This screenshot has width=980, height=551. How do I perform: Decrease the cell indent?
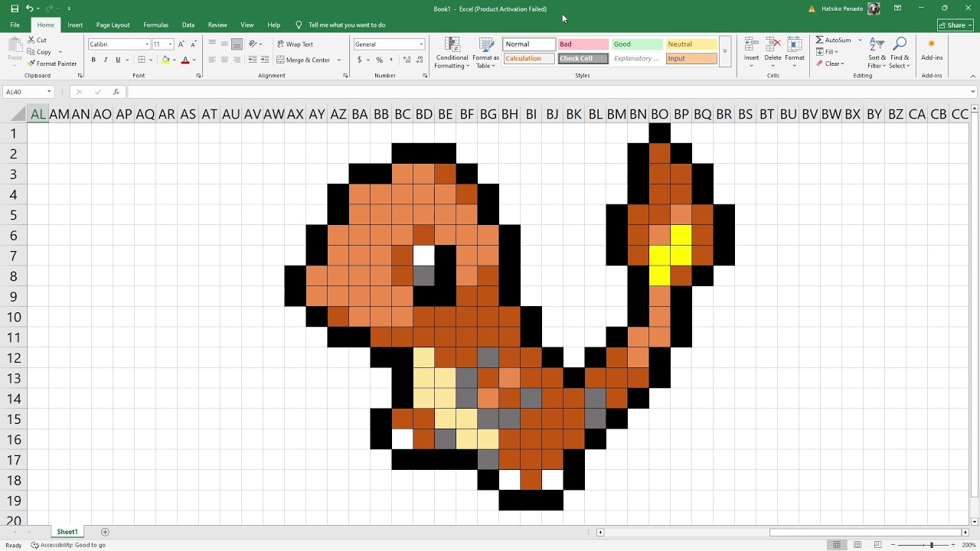pos(253,60)
